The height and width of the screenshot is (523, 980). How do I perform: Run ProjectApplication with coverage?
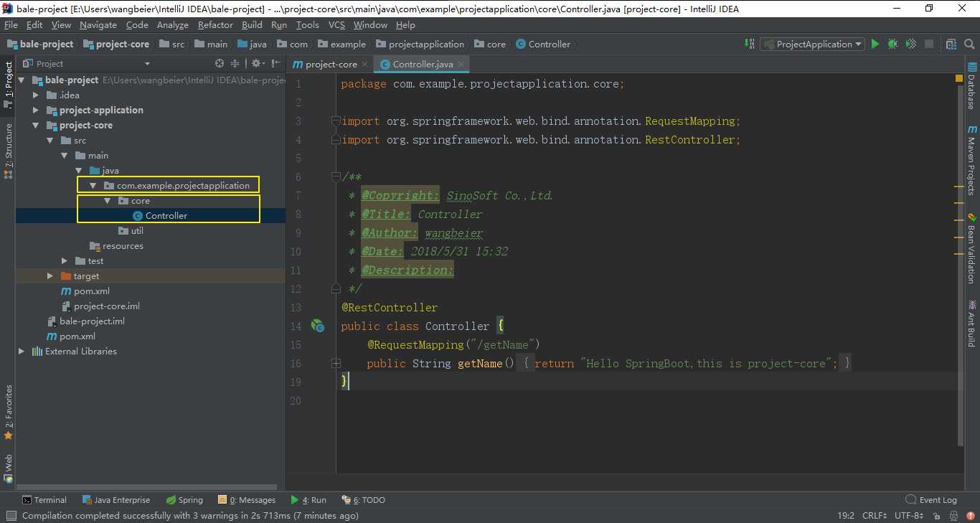[910, 44]
